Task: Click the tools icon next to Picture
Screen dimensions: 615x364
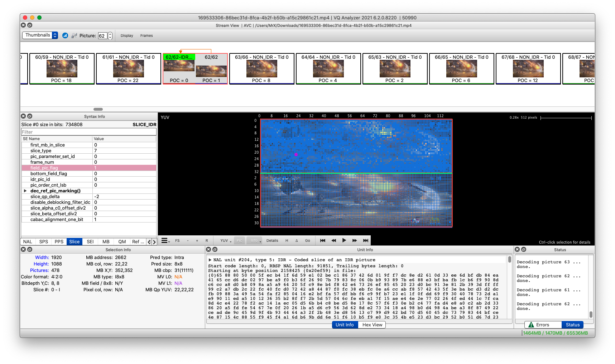Action: click(74, 35)
